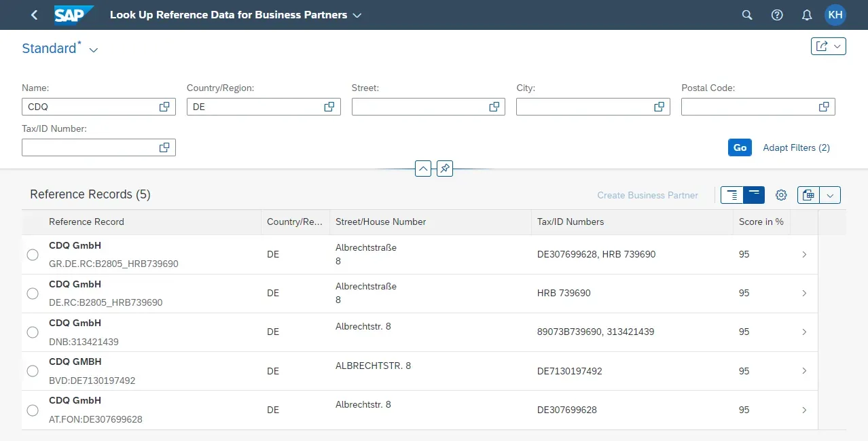This screenshot has width=868, height=441.
Task: Pin the filter header bar
Action: click(445, 168)
